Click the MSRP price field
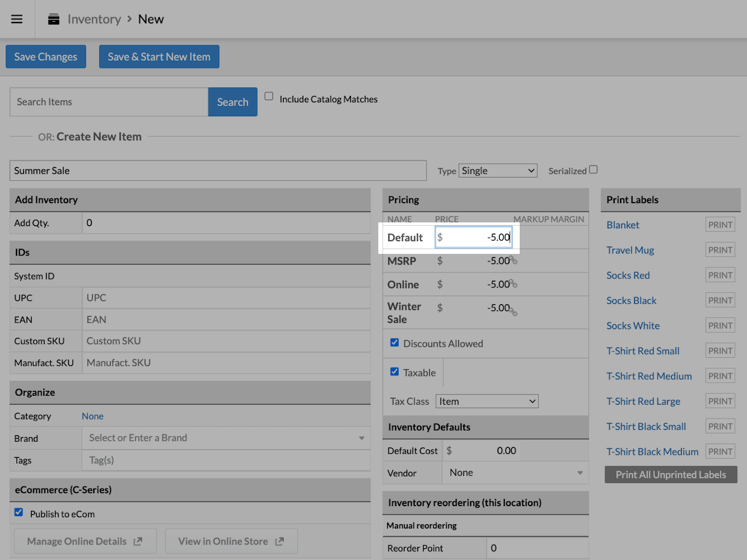Viewport: 747px width, 560px height. pos(473,261)
